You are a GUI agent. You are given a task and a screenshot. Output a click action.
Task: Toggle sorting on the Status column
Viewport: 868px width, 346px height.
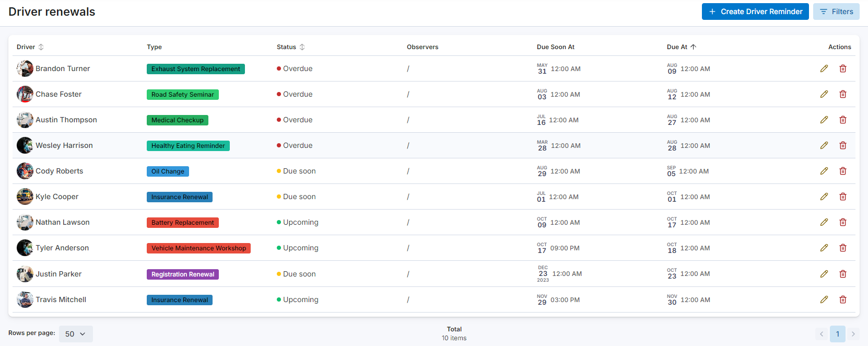tap(302, 47)
